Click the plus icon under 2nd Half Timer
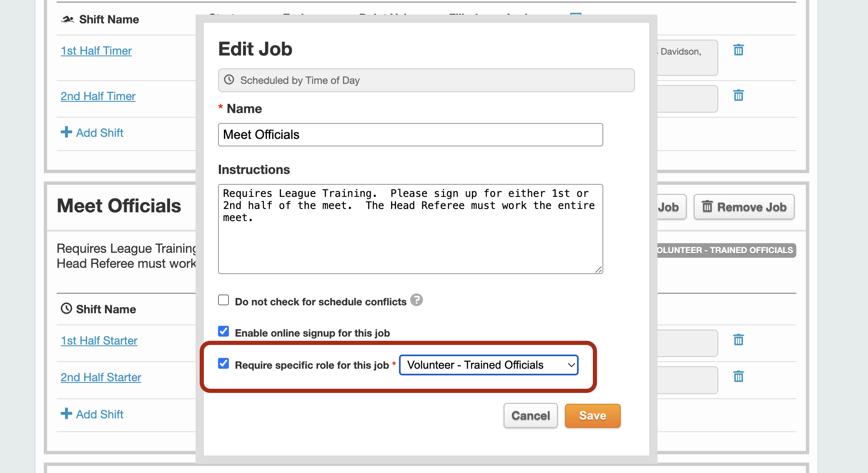The image size is (868, 473). tap(66, 132)
